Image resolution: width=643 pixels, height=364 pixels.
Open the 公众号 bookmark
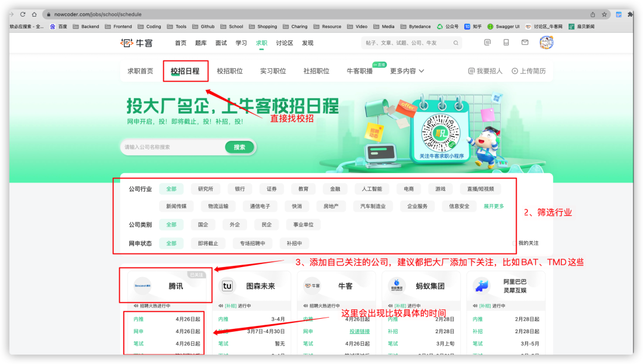coord(447,27)
